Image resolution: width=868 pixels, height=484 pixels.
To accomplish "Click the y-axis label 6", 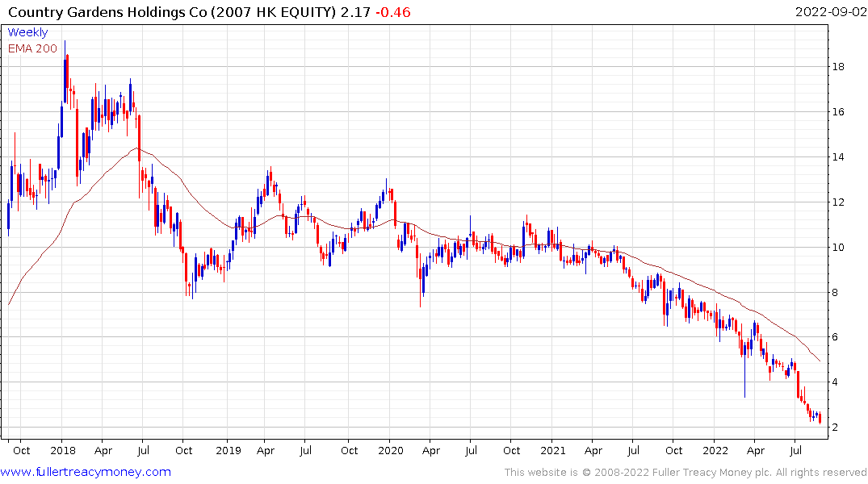I will click(x=836, y=337).
